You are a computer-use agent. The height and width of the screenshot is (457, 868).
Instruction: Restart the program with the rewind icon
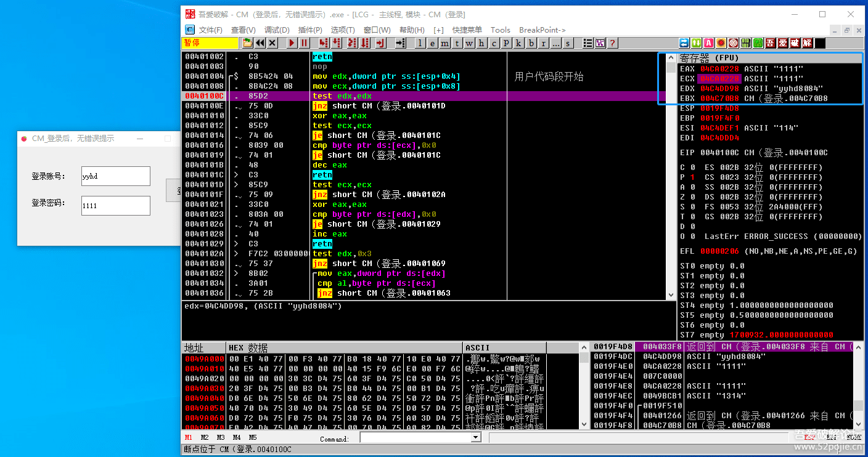pos(260,43)
